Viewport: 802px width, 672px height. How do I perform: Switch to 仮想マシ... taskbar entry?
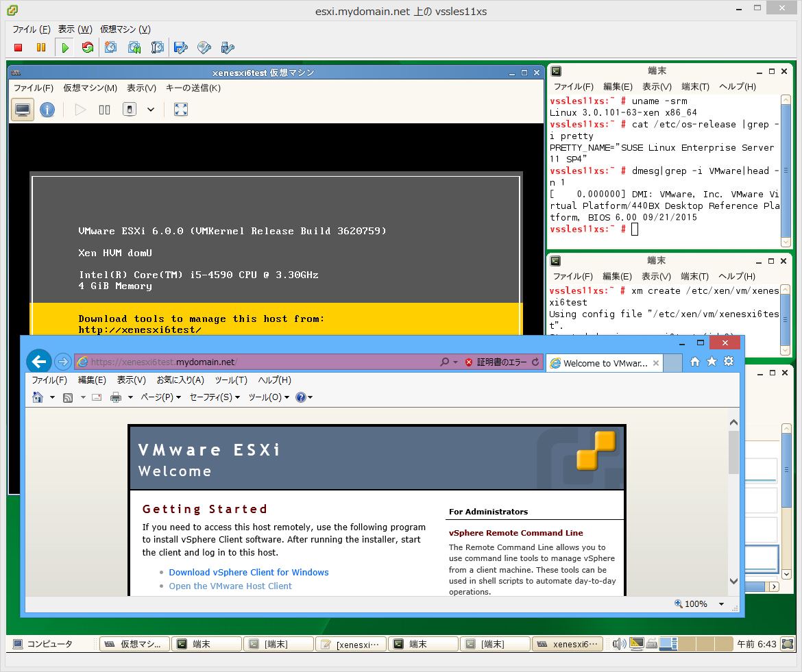click(x=134, y=644)
